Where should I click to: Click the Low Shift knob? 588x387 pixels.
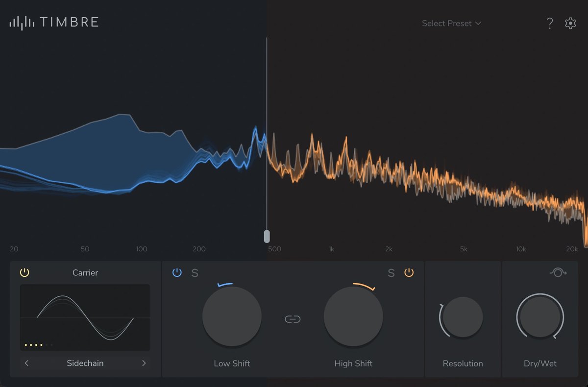(x=232, y=316)
